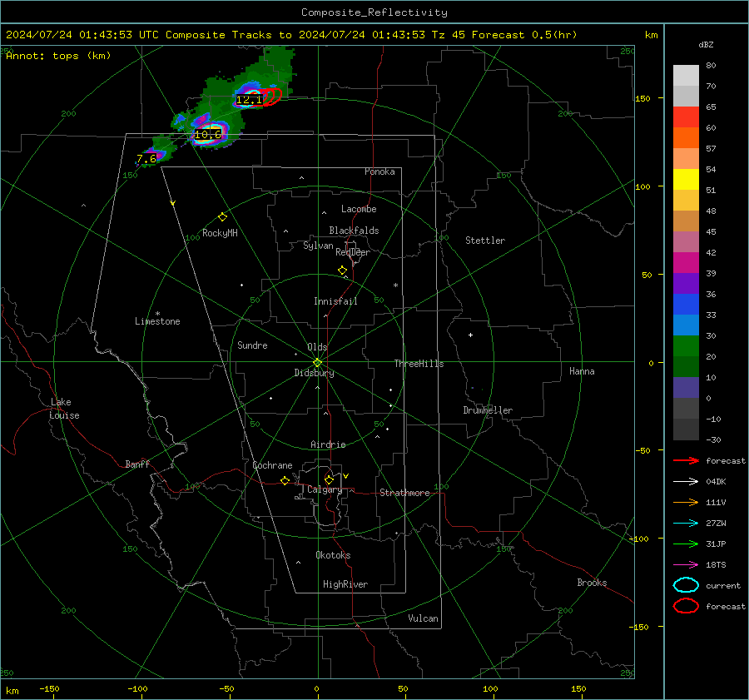Click the 30 dBZ light blue swatch
The width and height of the screenshot is (749, 700).
686,325
